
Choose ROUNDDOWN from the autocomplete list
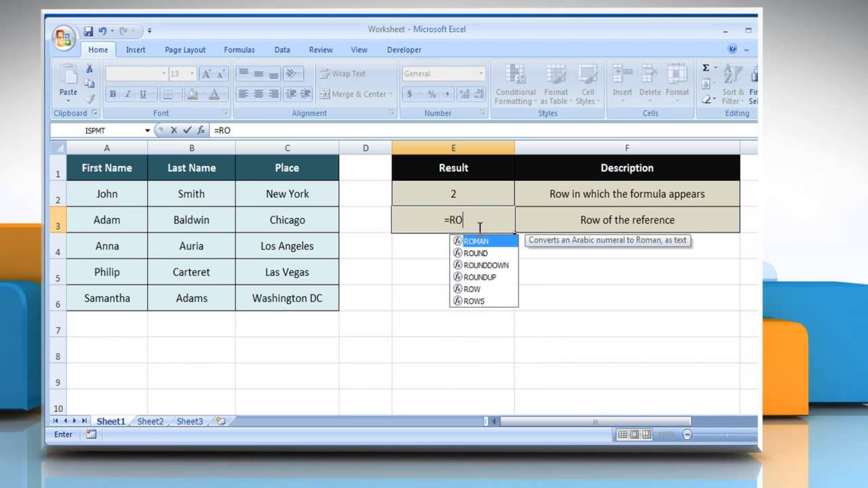tap(484, 265)
